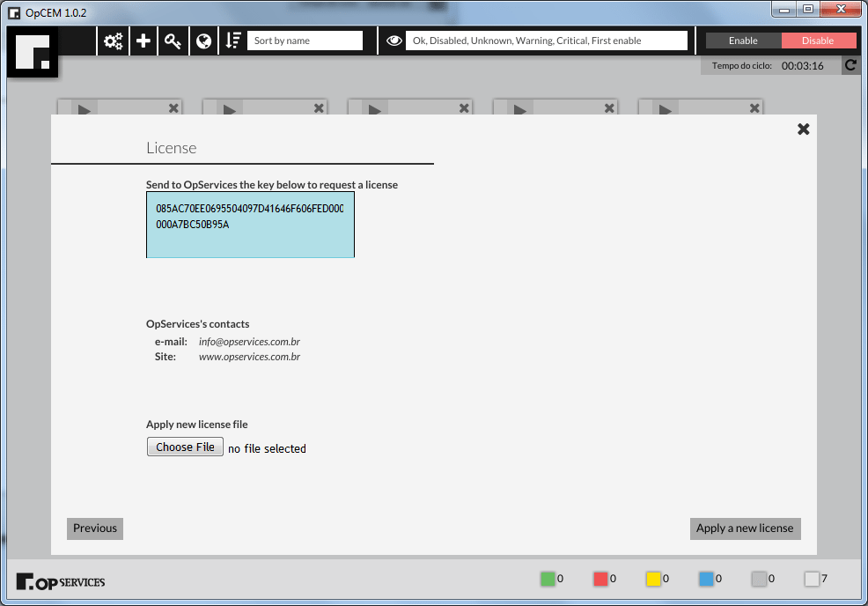Open the license key icon

[x=173, y=41]
